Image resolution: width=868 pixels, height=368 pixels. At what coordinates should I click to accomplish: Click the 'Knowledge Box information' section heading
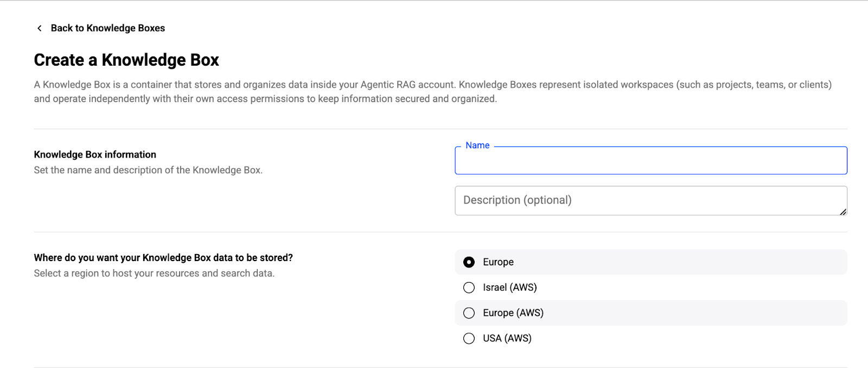95,155
